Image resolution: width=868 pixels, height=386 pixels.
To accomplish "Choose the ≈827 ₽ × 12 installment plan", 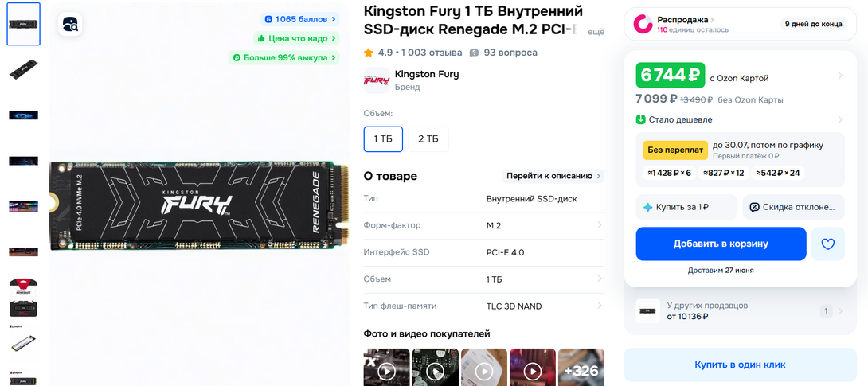I will [x=724, y=173].
